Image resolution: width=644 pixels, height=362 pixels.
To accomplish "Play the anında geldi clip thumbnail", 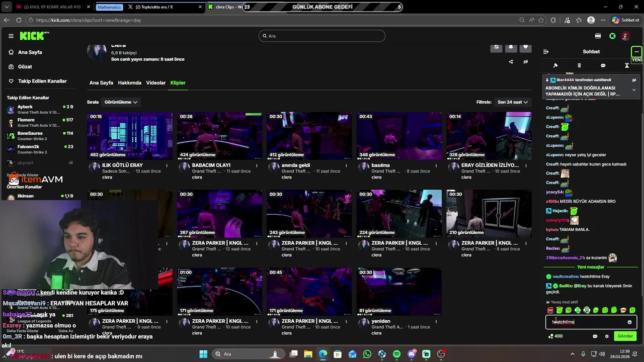I will tap(309, 136).
